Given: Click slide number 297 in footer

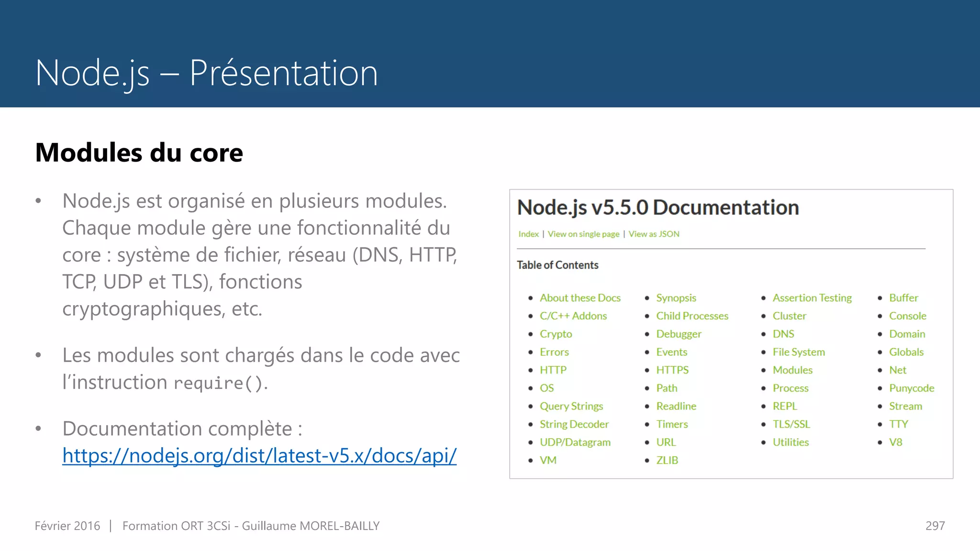Looking at the screenshot, I should coord(935,526).
